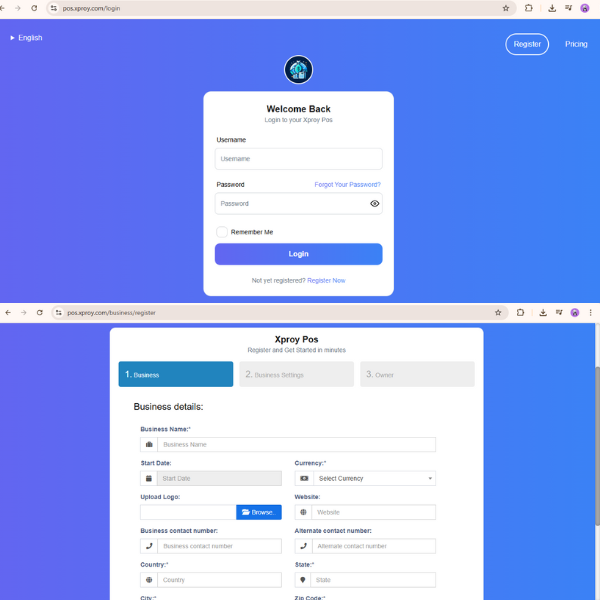Image resolution: width=600 pixels, height=600 pixels.
Task: Bookmark the register page with the star
Action: [498, 313]
